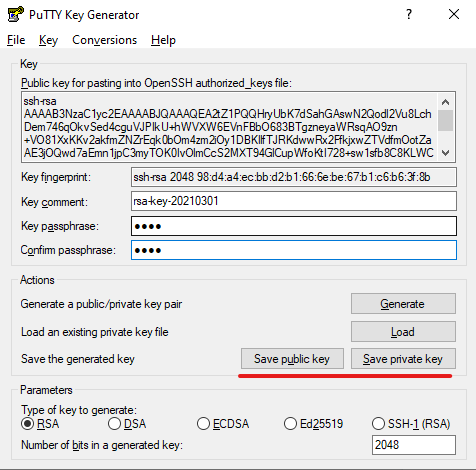
Task: Click the Key passphrase field
Action: [x=294, y=226]
